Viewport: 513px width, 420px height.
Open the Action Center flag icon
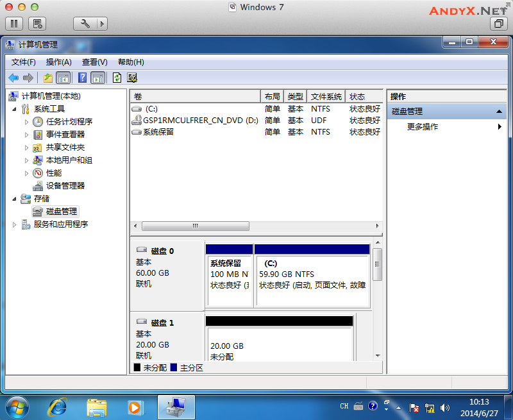point(414,408)
